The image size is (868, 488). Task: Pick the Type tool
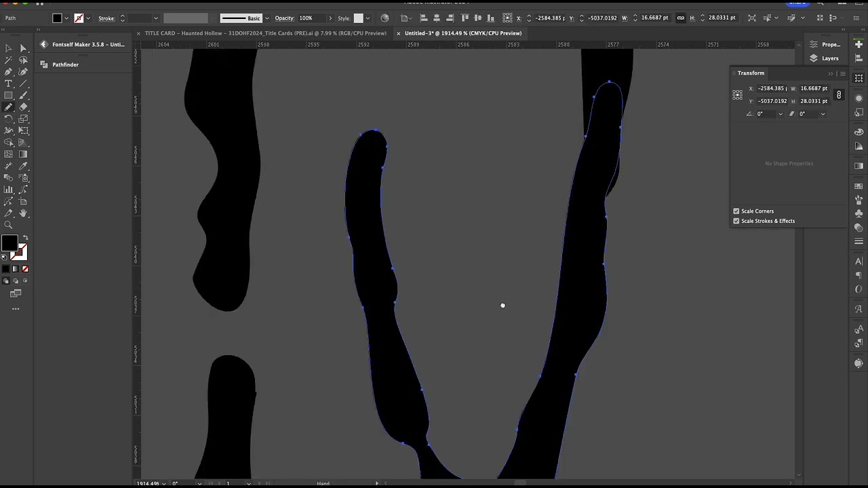[8, 83]
